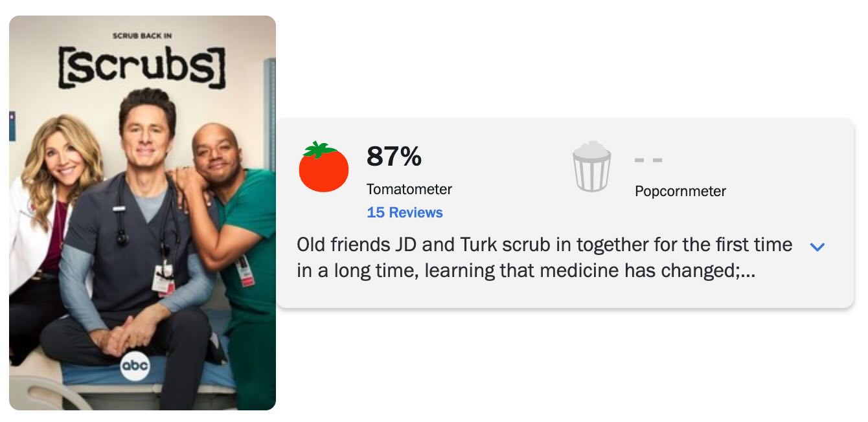
Task: Open the Scrubs poster image
Action: [143, 212]
